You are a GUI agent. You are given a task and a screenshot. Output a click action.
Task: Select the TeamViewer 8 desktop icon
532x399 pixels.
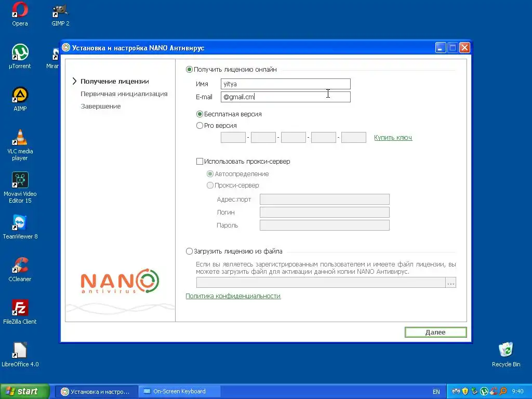[20, 227]
